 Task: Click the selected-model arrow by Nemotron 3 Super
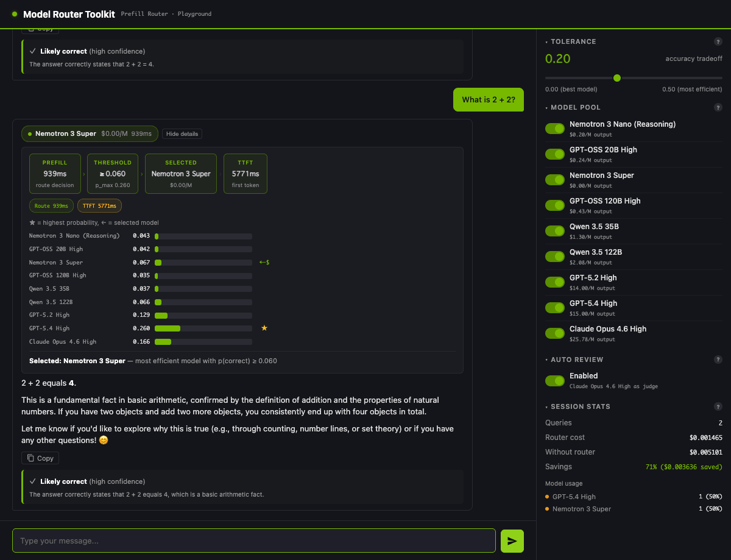(x=264, y=262)
